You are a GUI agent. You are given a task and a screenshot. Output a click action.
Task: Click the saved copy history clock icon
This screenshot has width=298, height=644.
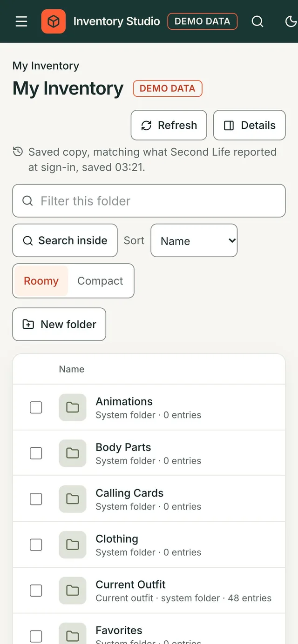(18, 152)
